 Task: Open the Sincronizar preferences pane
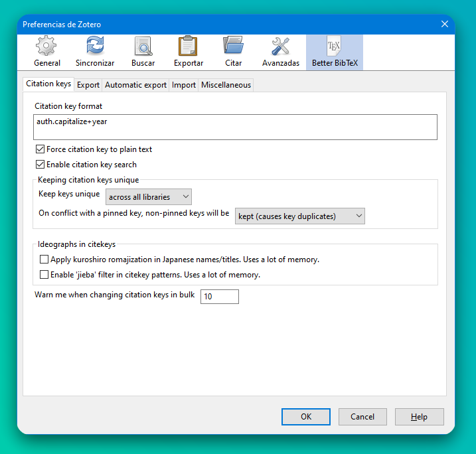pyautogui.click(x=95, y=52)
